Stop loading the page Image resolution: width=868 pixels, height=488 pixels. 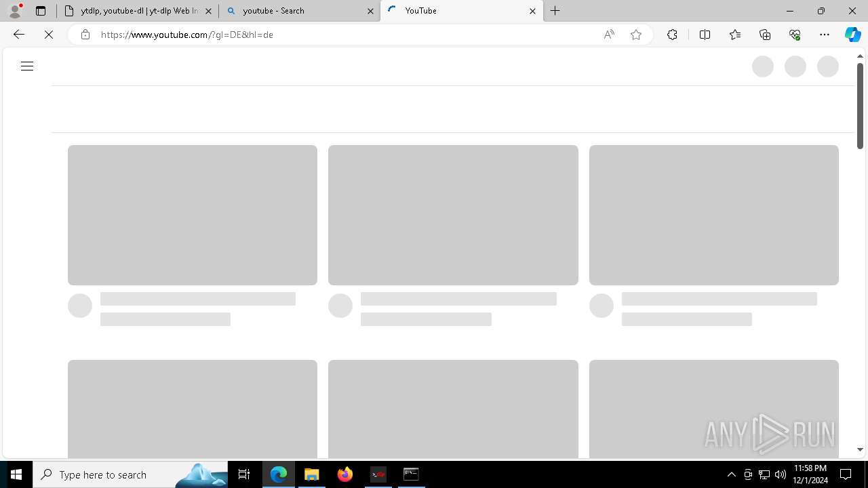49,35
